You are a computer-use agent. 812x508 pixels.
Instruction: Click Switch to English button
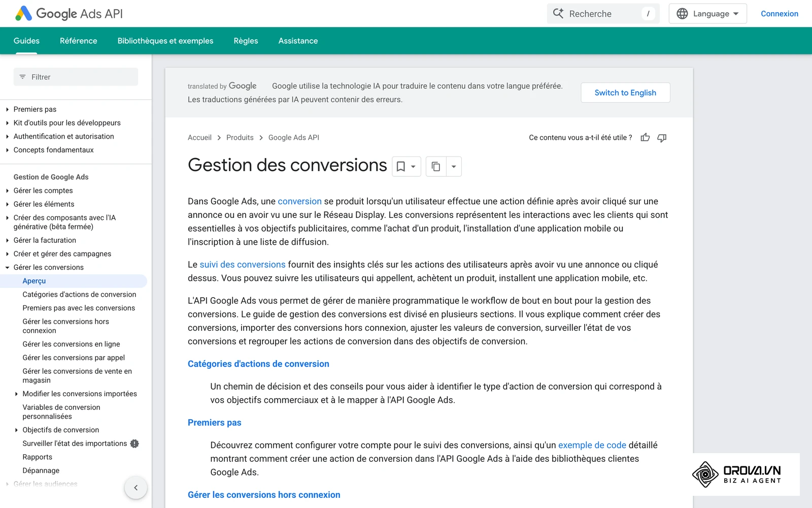click(625, 92)
